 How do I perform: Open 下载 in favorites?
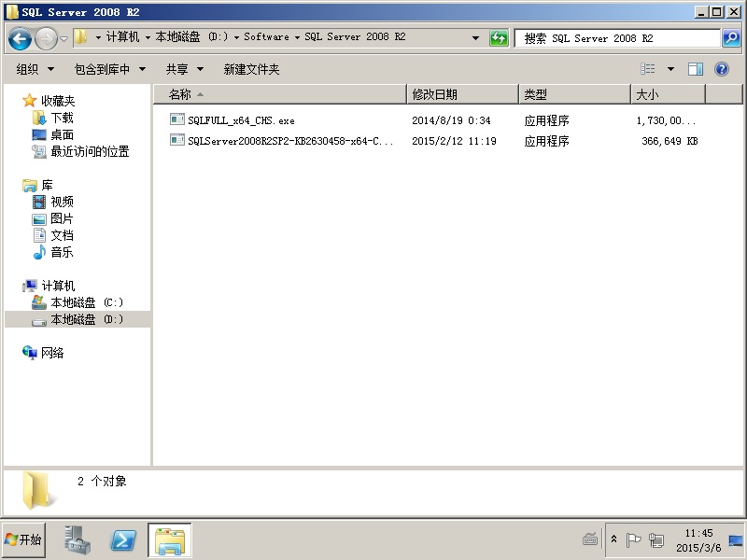62,118
